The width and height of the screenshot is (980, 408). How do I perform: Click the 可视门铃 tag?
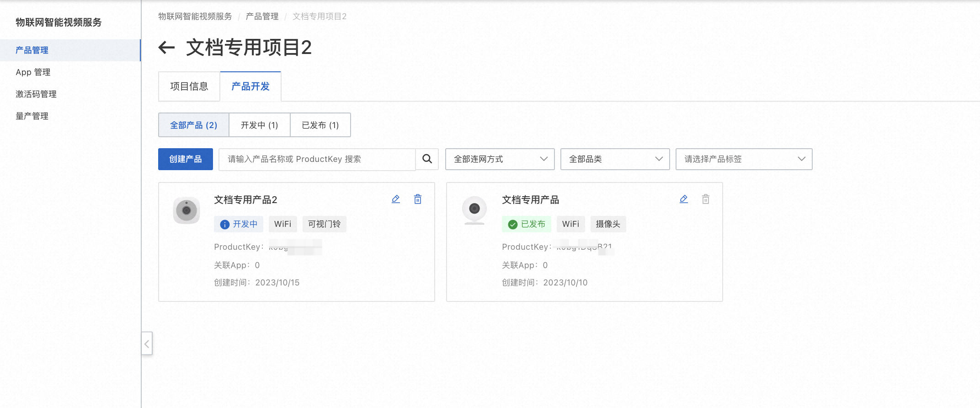coord(325,224)
